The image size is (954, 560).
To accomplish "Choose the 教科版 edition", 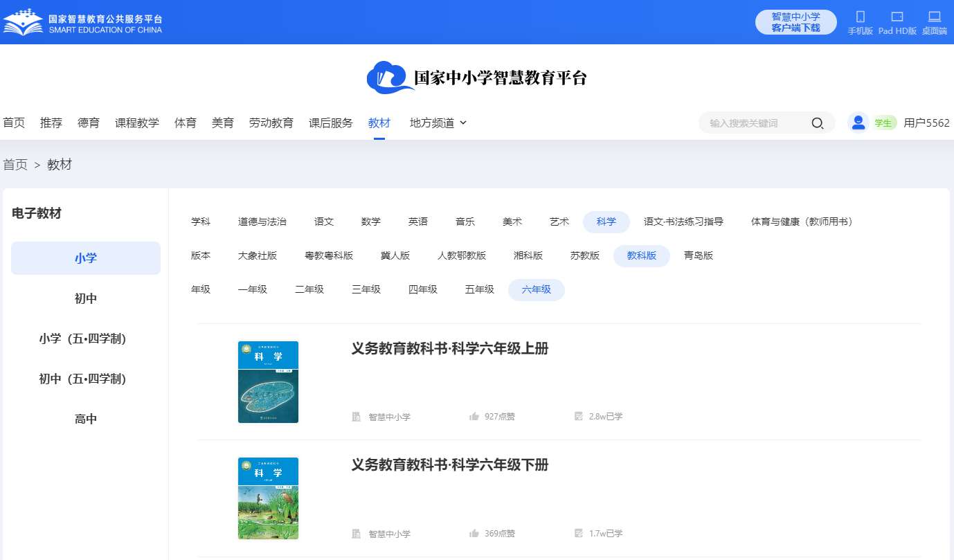I will click(642, 256).
